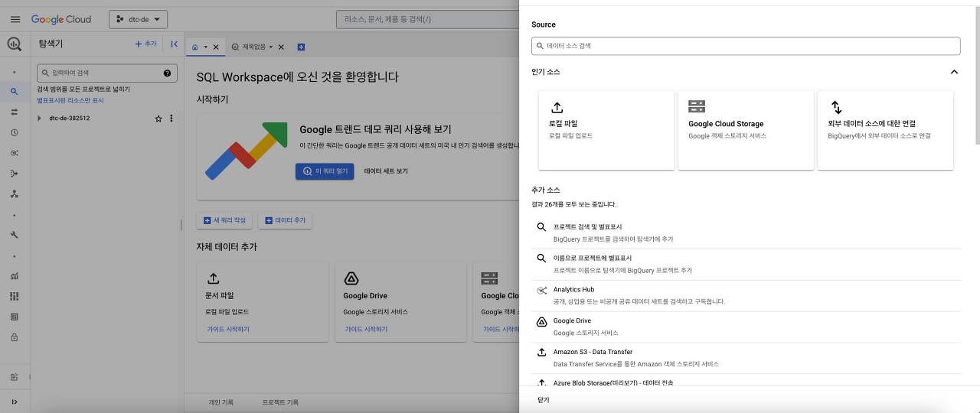The height and width of the screenshot is (413, 980).
Task: Click the data source search field
Action: point(746,46)
